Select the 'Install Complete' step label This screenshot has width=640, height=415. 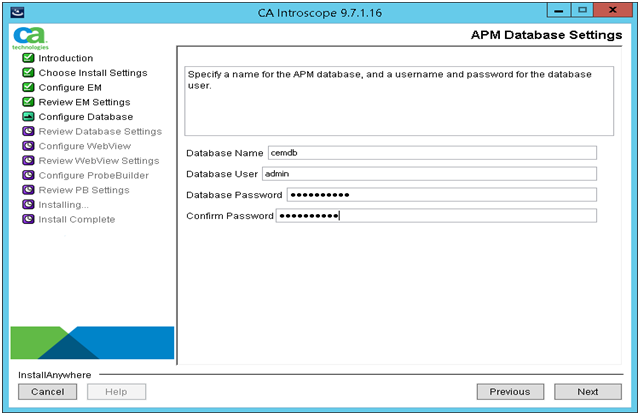pyautogui.click(x=77, y=220)
